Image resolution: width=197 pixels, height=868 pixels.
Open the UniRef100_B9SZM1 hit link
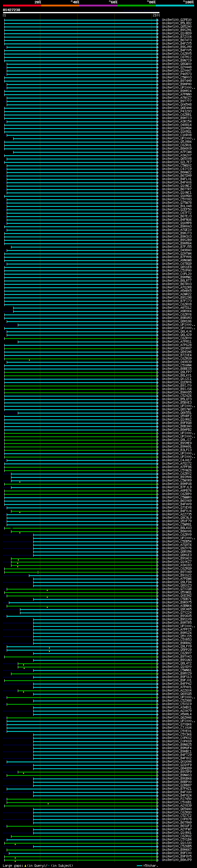pos(176,30)
